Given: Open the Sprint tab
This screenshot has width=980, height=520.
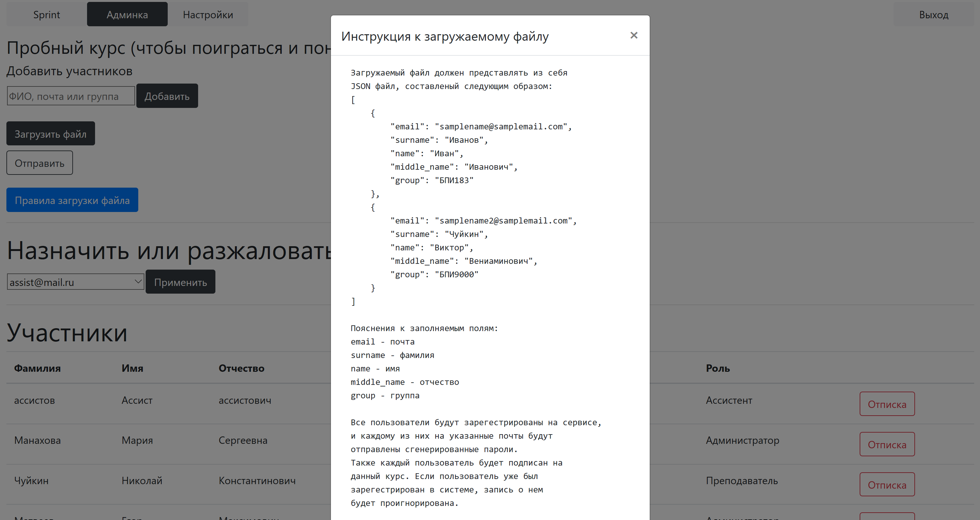Looking at the screenshot, I should [46, 14].
